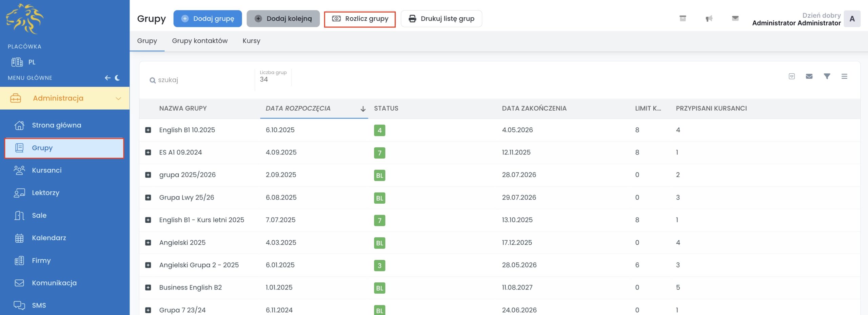Image resolution: width=868 pixels, height=315 pixels.
Task: Collapse the Administracja menu section
Action: [x=118, y=98]
